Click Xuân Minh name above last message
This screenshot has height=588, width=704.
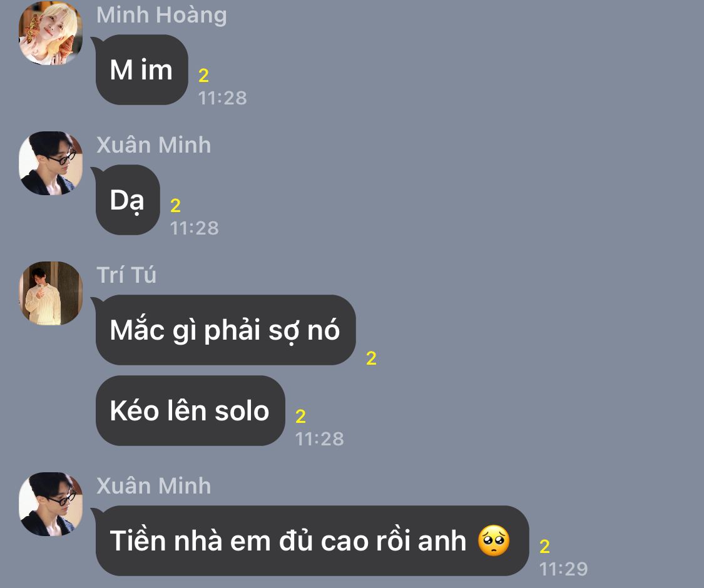153,485
